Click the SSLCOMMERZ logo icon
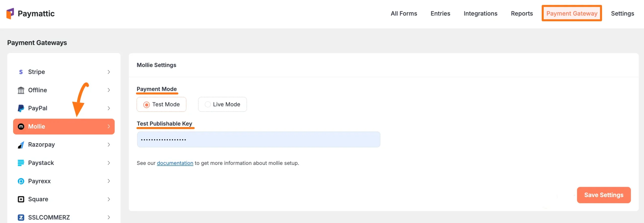This screenshot has width=644, height=223. [21, 217]
